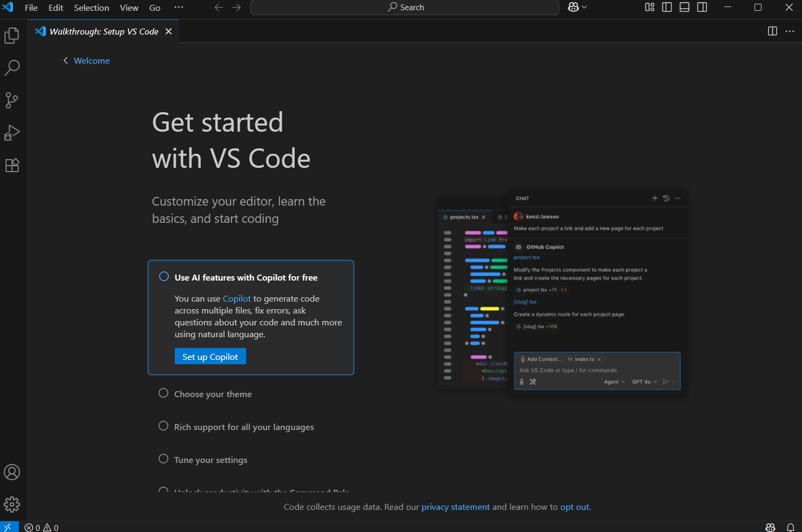This screenshot has height=532, width=802.
Task: Open the Extensions view icon
Action: pos(12,165)
